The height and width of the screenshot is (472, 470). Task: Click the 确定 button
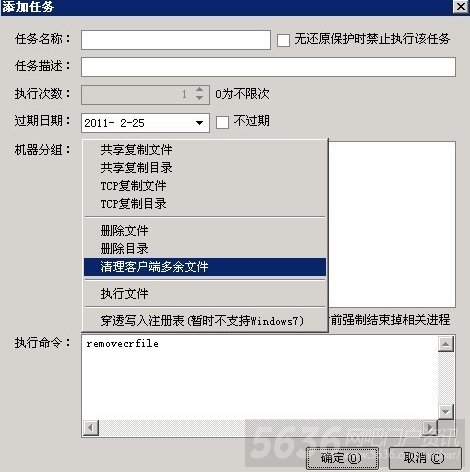tap(342, 458)
